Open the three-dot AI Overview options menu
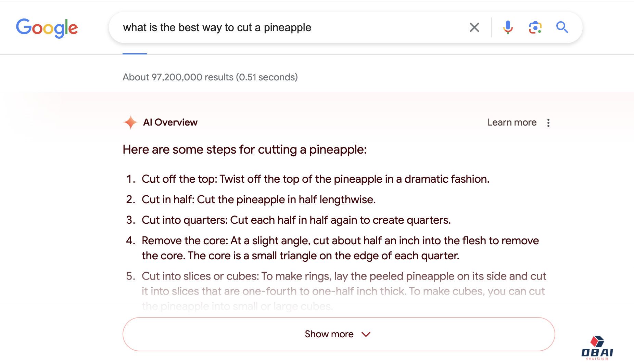This screenshot has height=364, width=634. coord(548,123)
